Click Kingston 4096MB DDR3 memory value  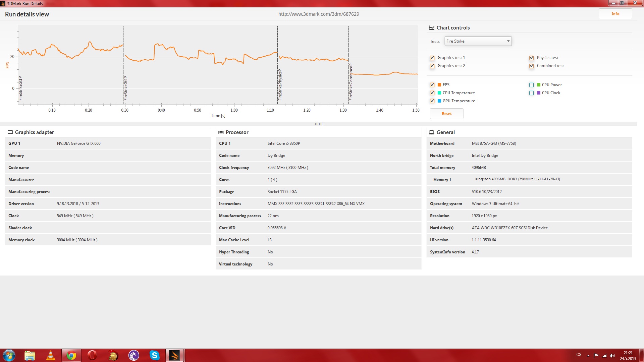pos(518,179)
